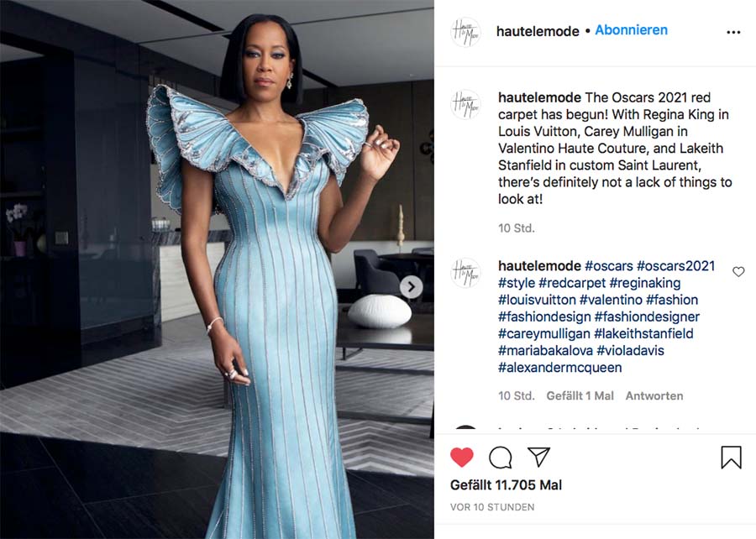Click the blue dress photo
The image size is (756, 539).
(x=217, y=269)
